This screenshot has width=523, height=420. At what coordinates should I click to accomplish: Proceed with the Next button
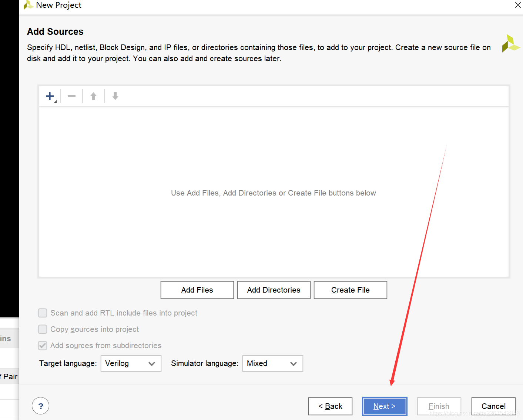tap(385, 406)
